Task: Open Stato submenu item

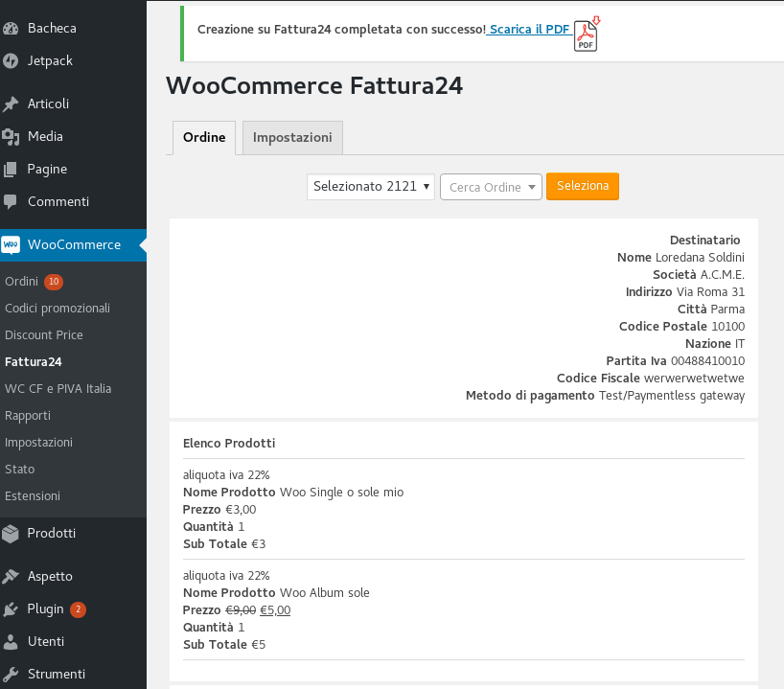Action: pyautogui.click(x=19, y=470)
